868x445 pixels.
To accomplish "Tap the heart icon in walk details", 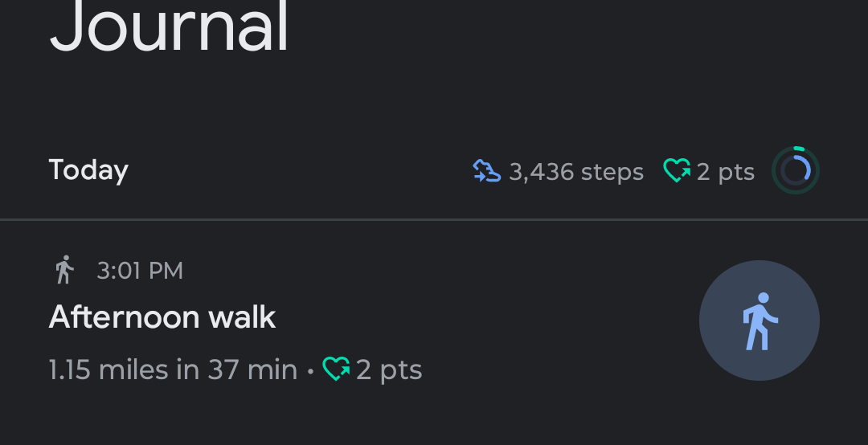I will point(336,369).
